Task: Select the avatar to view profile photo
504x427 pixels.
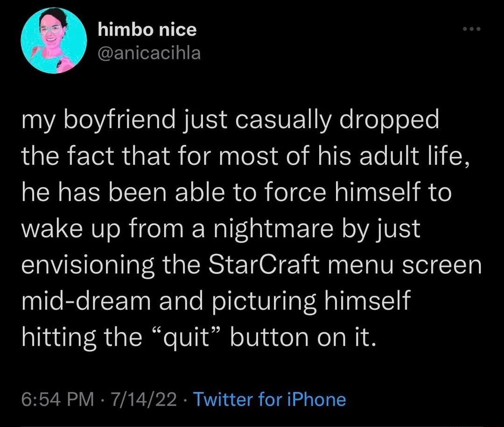Action: 54,41
